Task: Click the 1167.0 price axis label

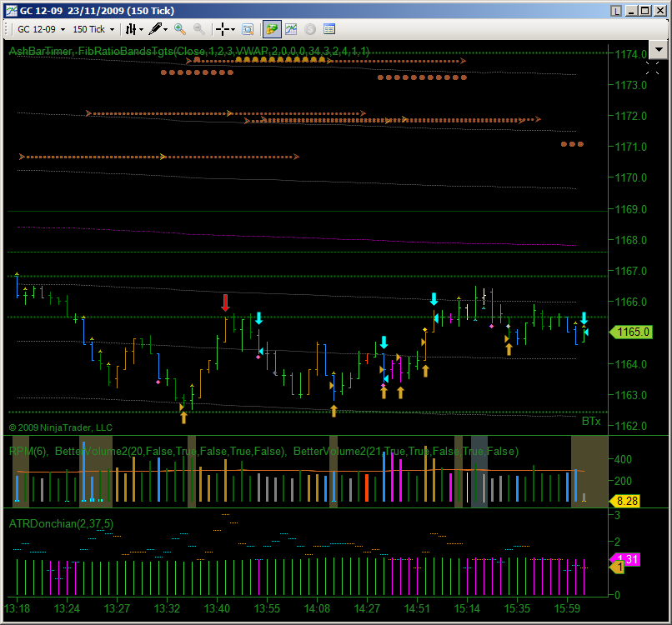Action: pos(630,271)
